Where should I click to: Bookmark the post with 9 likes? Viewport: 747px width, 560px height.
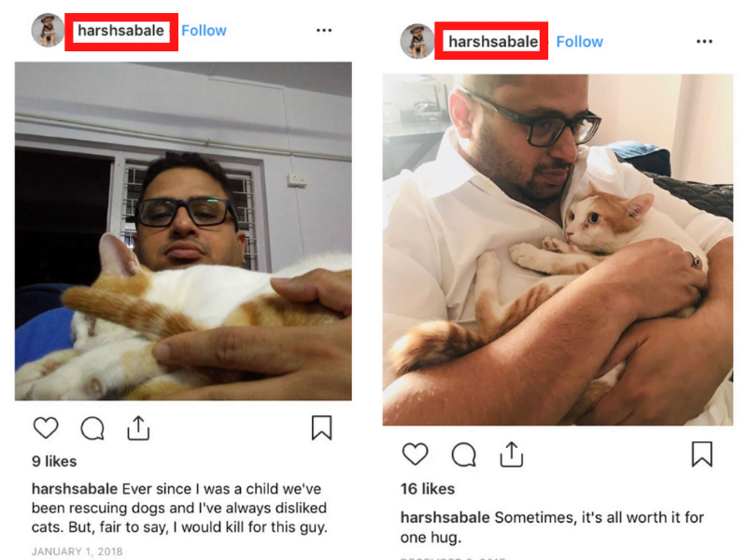coord(321,427)
